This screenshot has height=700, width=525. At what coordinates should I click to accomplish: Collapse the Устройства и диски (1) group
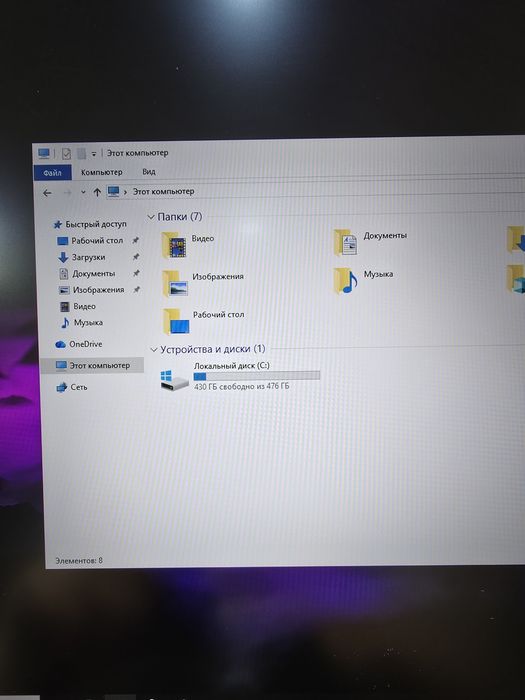tap(154, 350)
